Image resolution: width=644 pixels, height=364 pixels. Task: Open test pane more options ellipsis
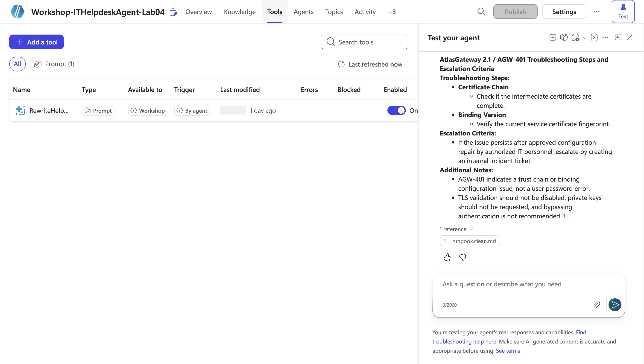(x=605, y=38)
